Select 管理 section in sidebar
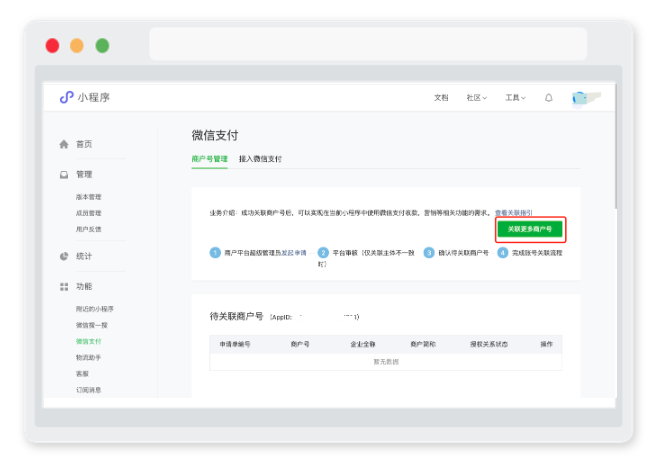The width and height of the screenshot is (666, 469). coord(84,175)
